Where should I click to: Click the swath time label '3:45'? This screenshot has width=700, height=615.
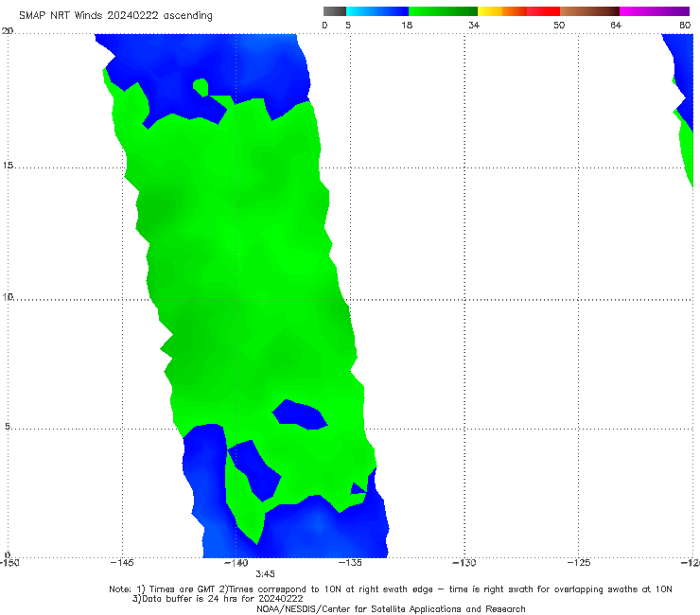pyautogui.click(x=265, y=574)
